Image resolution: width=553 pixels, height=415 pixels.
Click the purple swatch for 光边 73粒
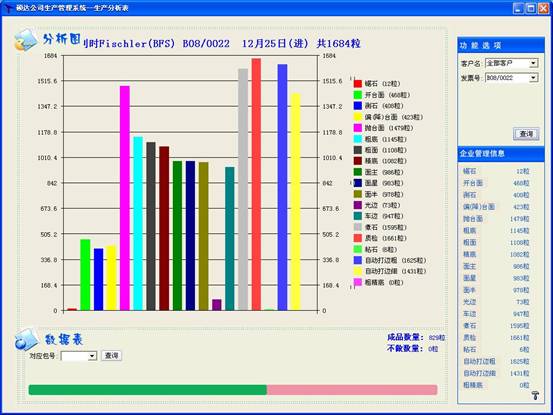(x=358, y=205)
